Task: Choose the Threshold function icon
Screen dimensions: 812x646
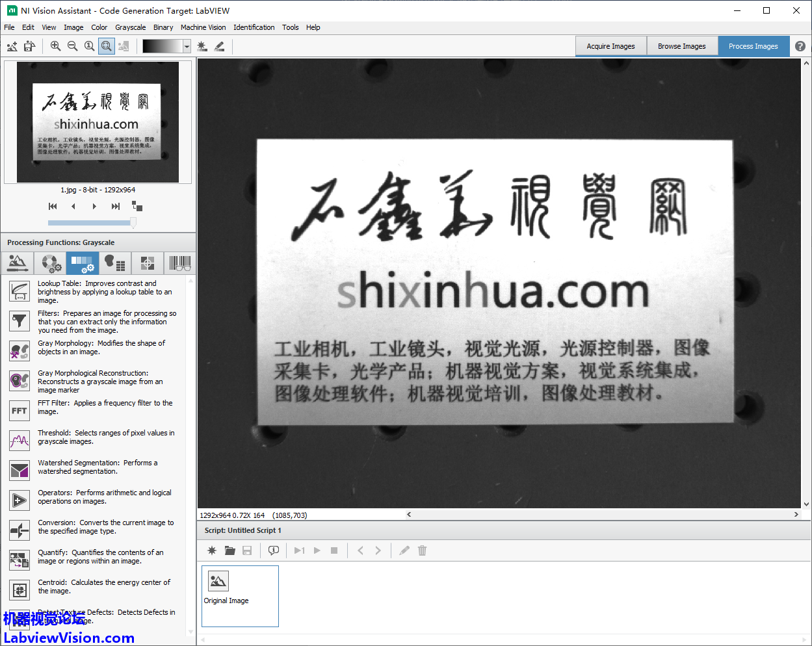Action: coord(20,441)
